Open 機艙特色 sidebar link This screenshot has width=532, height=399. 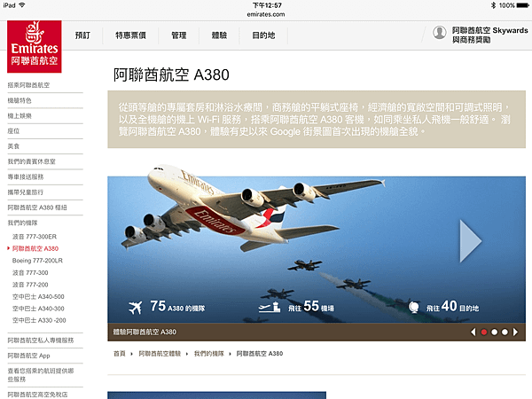[x=20, y=100]
